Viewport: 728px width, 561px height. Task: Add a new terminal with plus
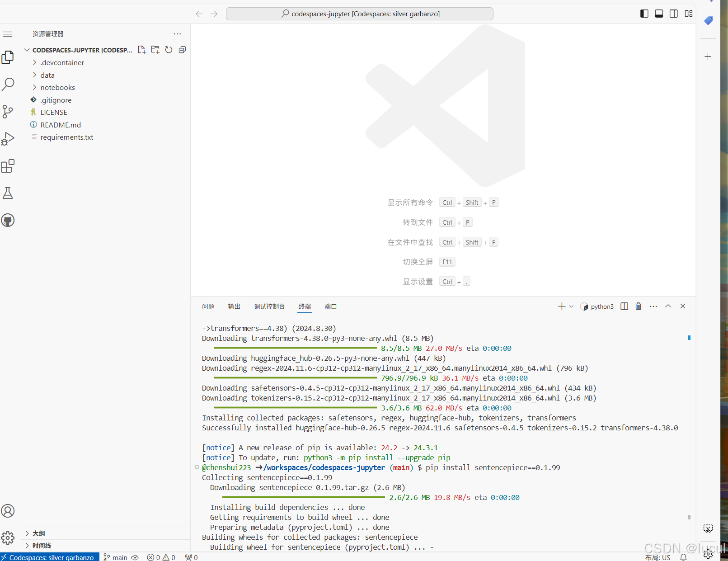coord(562,306)
